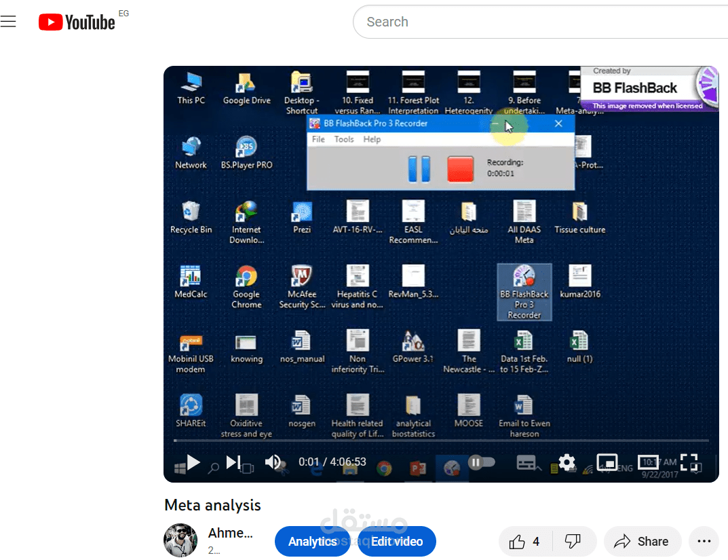Select the BS.Player PRO shortcut
The image size is (728, 560).
pos(246,153)
